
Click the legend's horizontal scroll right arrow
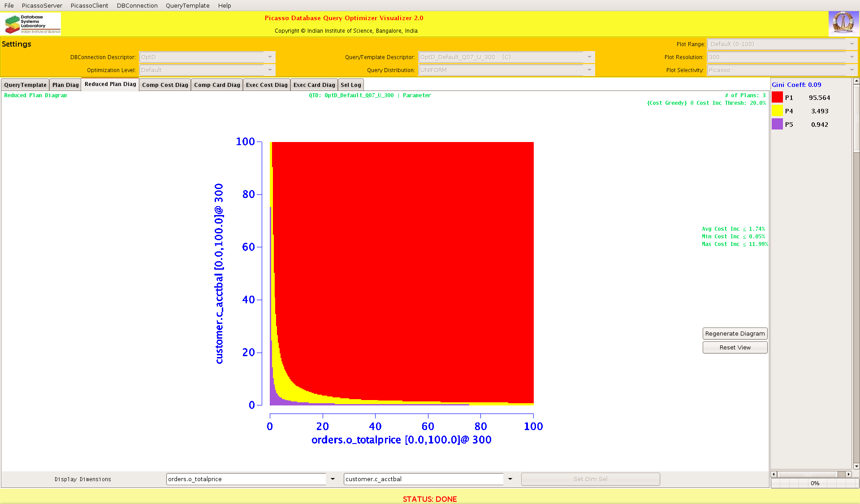point(848,474)
